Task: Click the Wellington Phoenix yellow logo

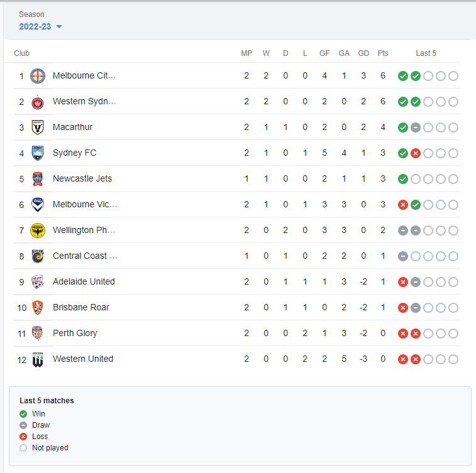Action: [x=38, y=231]
